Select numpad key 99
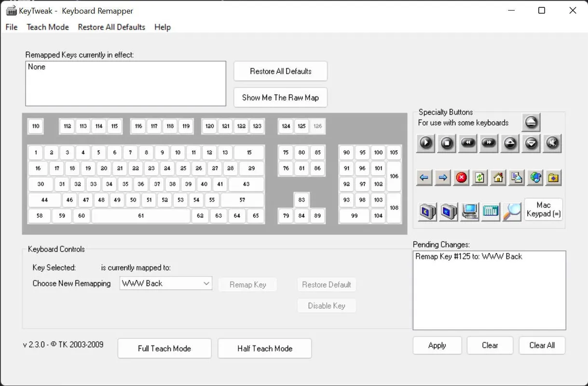 point(355,216)
